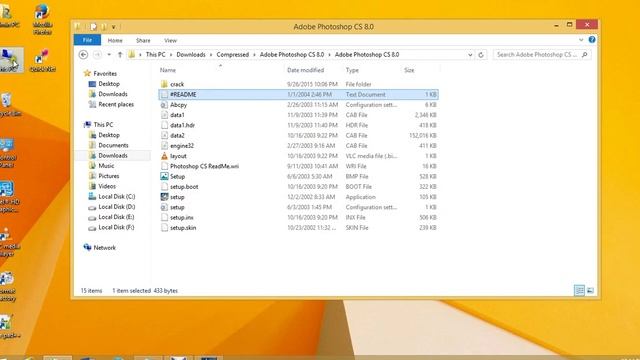The image size is (640, 360).
Task: Open Local Disk (C:) in sidebar
Action: click(116, 196)
